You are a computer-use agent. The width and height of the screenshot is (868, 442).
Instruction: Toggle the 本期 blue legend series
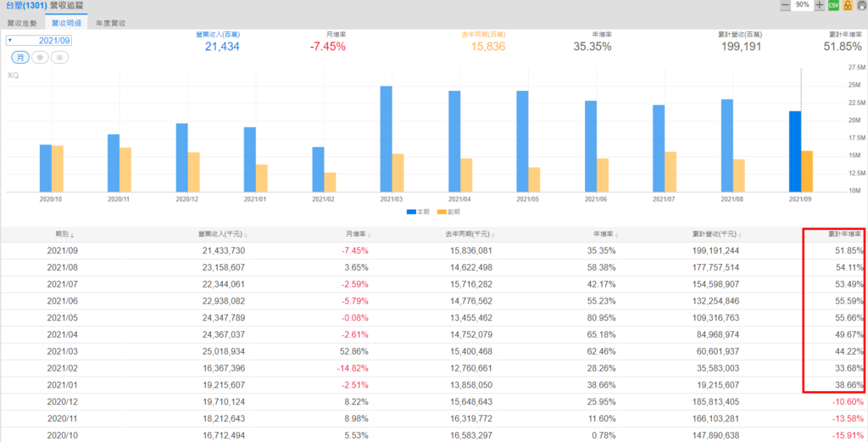click(417, 211)
